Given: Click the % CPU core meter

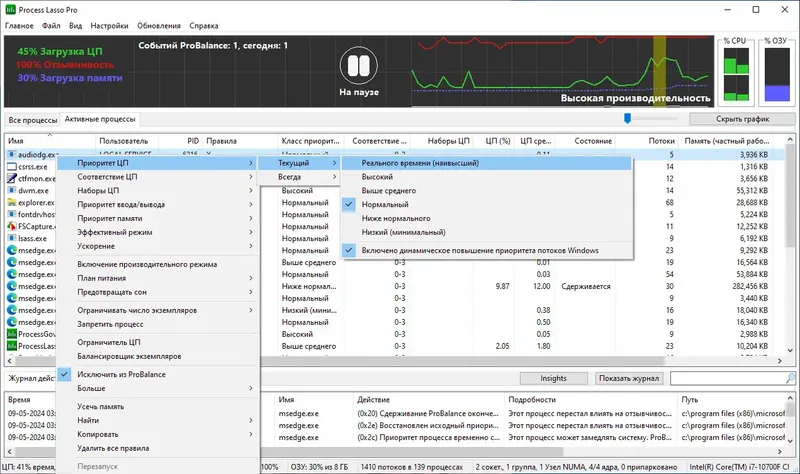Looking at the screenshot, I should (736, 74).
